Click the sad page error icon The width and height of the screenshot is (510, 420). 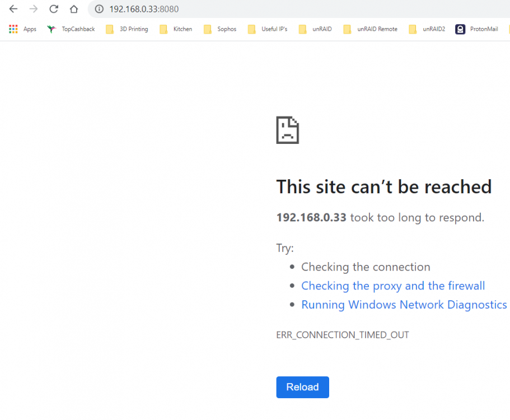(288, 130)
